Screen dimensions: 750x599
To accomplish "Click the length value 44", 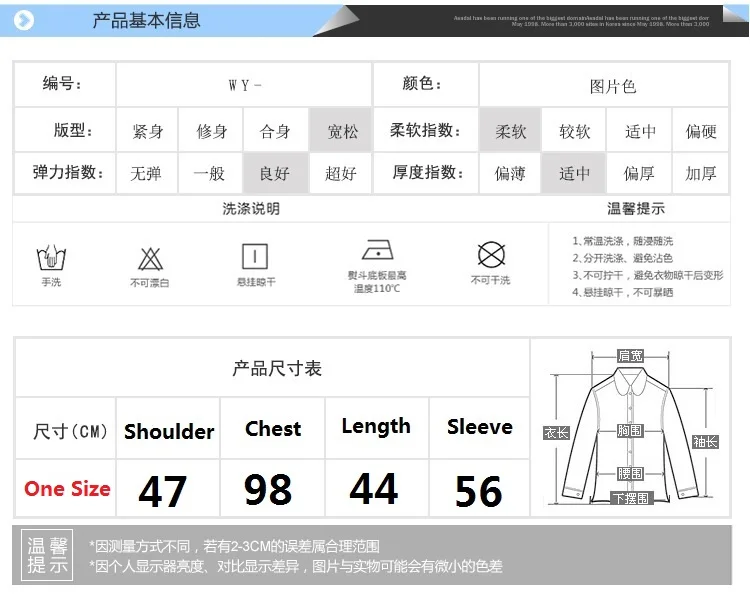I will [x=374, y=488].
